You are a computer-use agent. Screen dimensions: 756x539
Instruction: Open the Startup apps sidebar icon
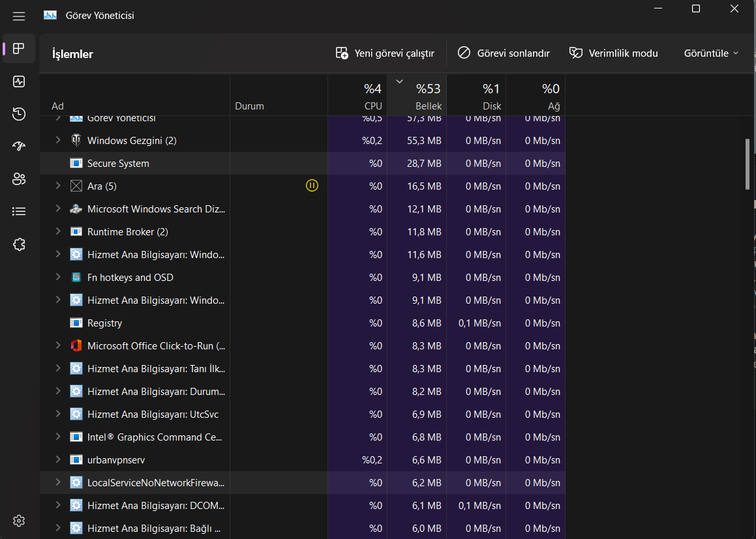click(19, 147)
